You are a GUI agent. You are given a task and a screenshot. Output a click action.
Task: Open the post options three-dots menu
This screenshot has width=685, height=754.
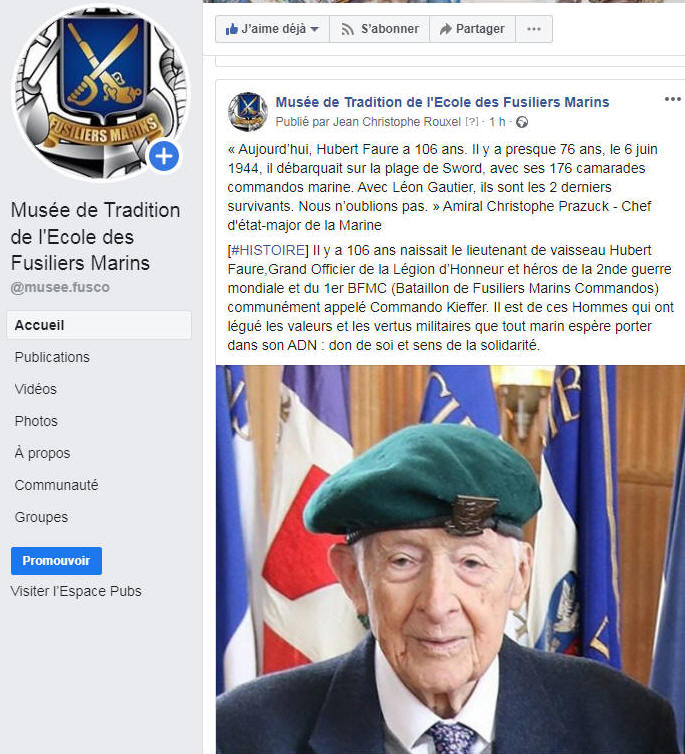pyautogui.click(x=673, y=99)
